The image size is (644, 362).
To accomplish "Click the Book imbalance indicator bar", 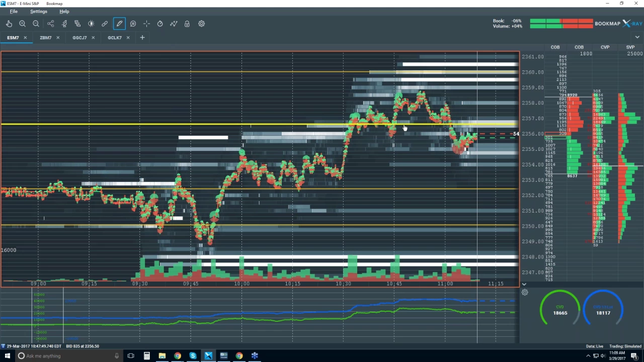I will pyautogui.click(x=561, y=21).
